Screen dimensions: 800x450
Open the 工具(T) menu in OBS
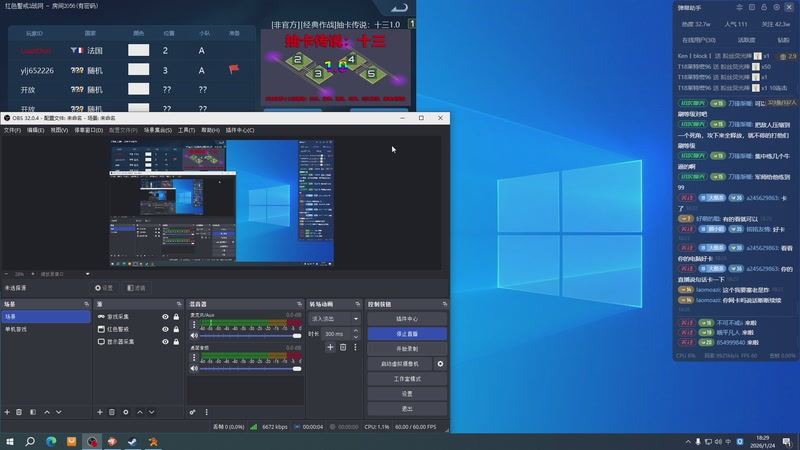pyautogui.click(x=186, y=130)
